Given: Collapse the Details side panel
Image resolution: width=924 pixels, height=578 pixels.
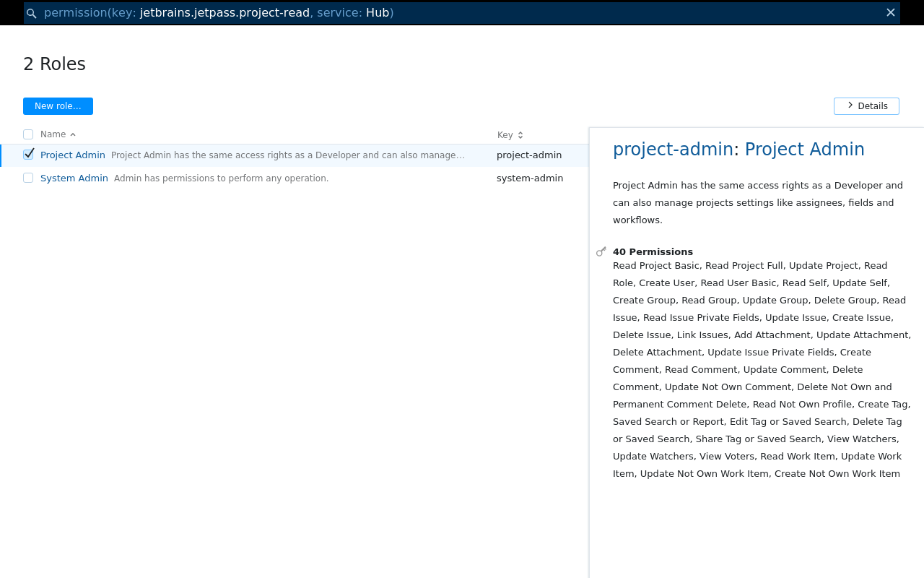Looking at the screenshot, I should pos(866,105).
